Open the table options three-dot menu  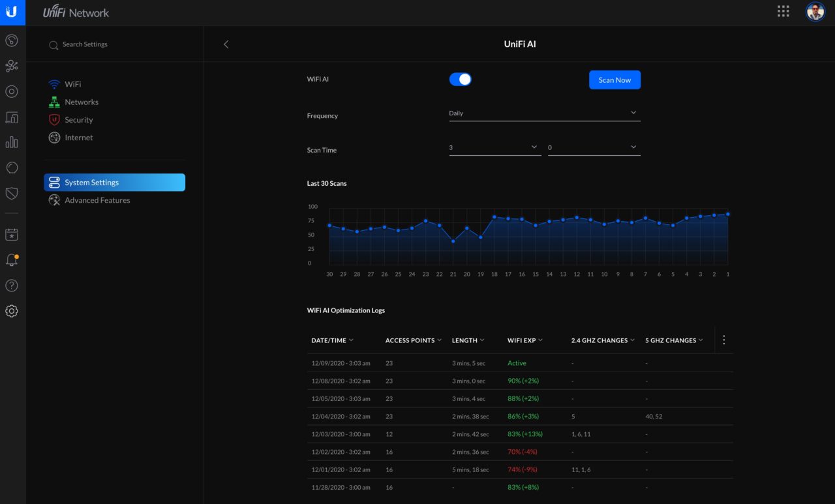point(723,340)
